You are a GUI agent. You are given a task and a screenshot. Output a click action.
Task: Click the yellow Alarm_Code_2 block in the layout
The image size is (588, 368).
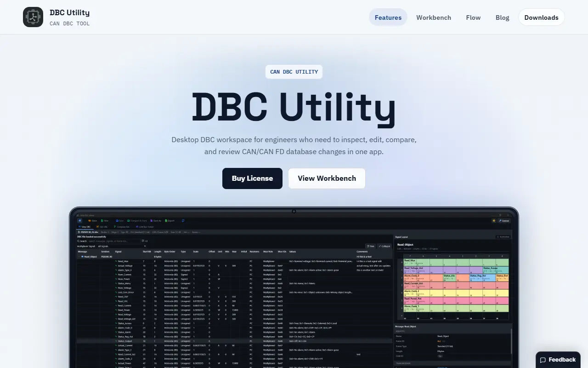[x=456, y=293]
